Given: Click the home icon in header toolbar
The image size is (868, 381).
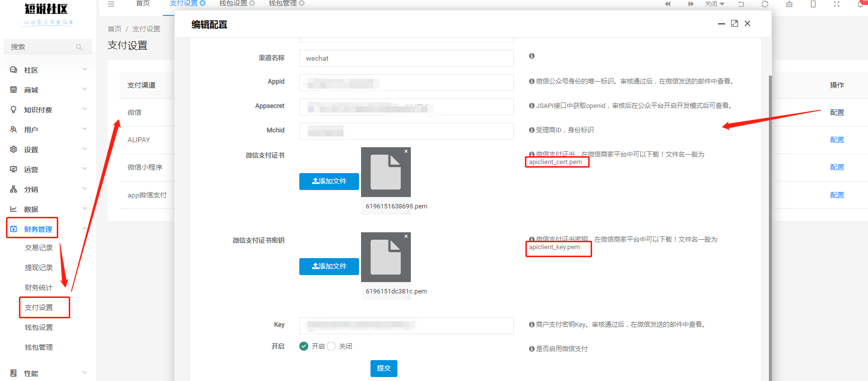Looking at the screenshot, I should coord(789,3).
